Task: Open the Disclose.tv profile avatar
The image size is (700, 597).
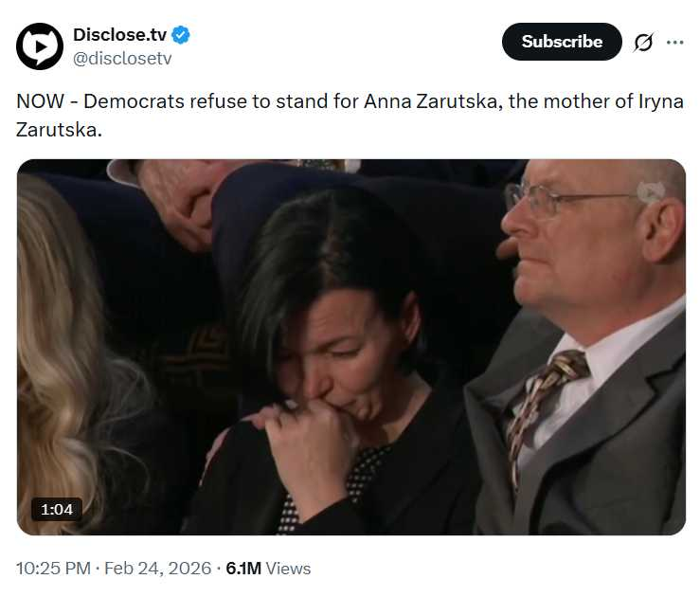Action: [40, 46]
